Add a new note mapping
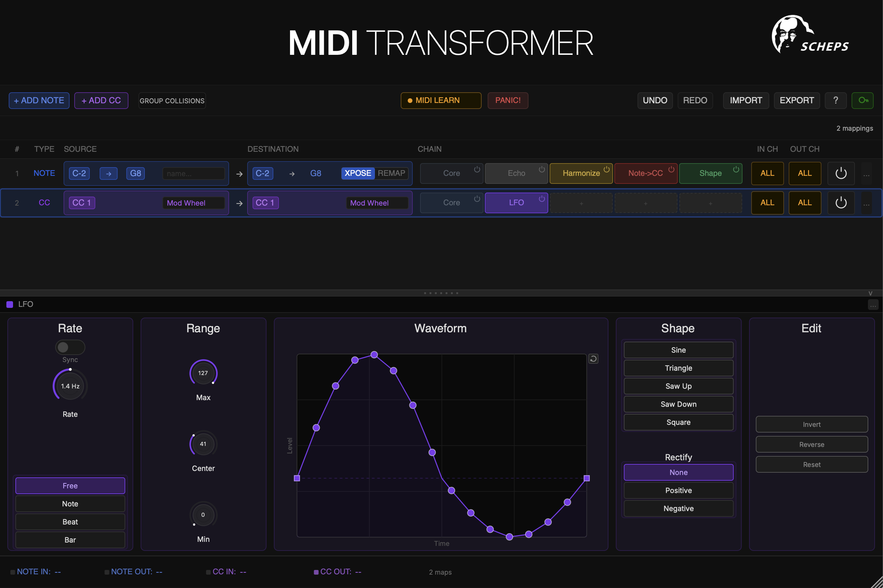The height and width of the screenshot is (588, 883). (39, 101)
